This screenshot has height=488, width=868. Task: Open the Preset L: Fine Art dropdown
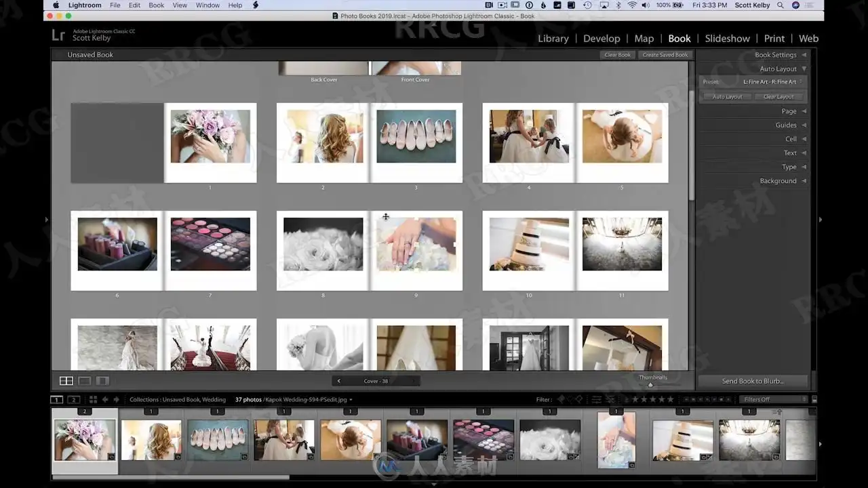772,82
